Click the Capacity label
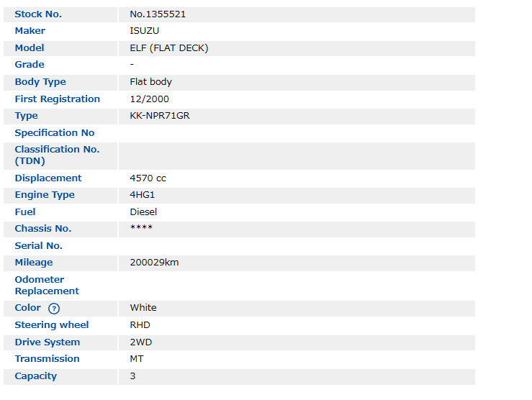This screenshot has height=400, width=532. coord(36,376)
